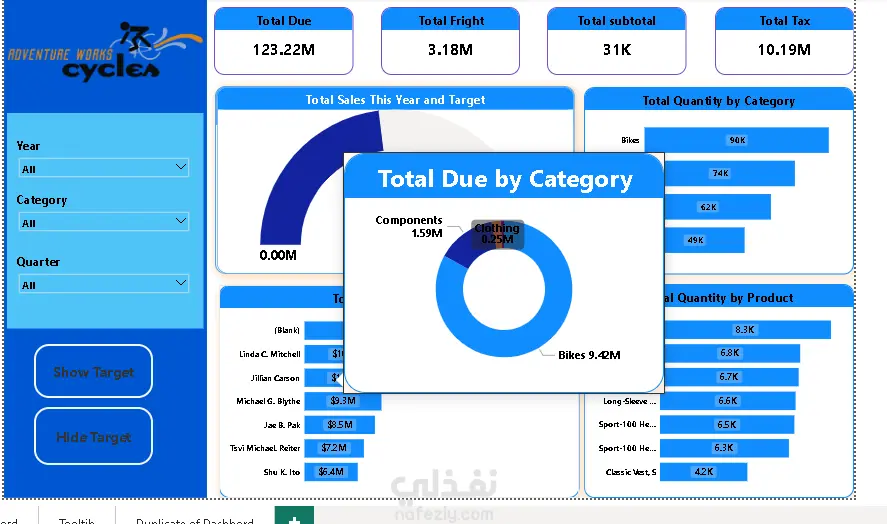
Task: Click the Category slicer label
Action: point(42,200)
